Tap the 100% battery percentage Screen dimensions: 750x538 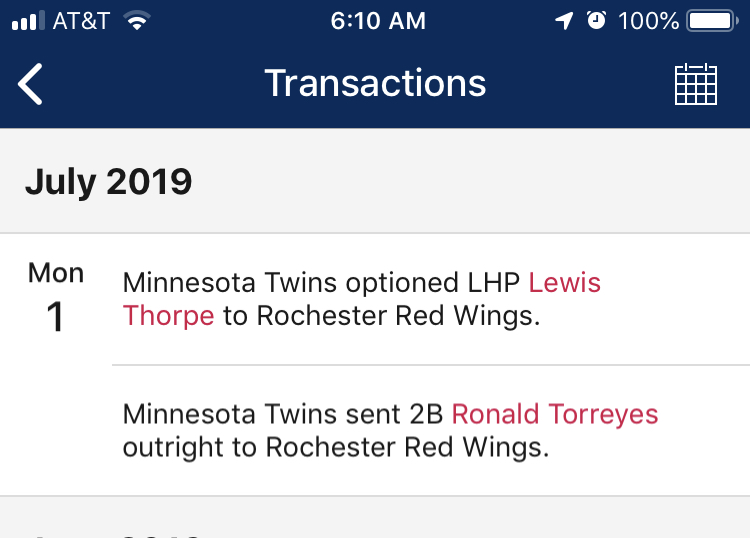[x=649, y=21]
